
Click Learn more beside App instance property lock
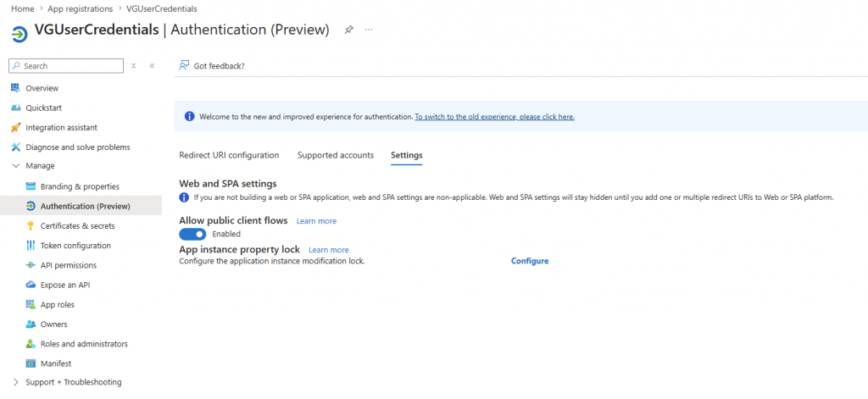point(329,250)
